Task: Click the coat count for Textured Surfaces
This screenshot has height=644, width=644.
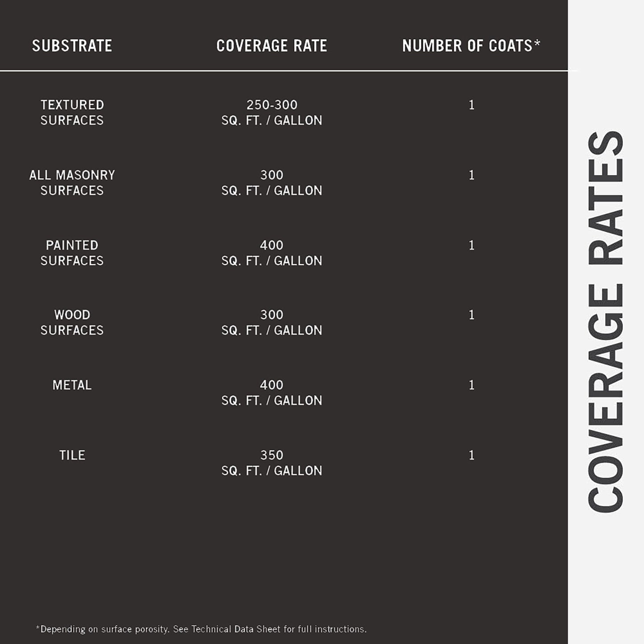Action: coord(471,105)
